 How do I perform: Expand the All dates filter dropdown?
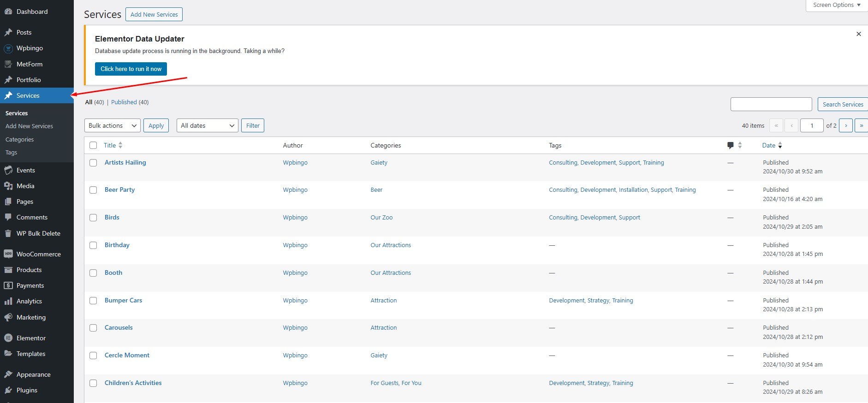pos(207,125)
